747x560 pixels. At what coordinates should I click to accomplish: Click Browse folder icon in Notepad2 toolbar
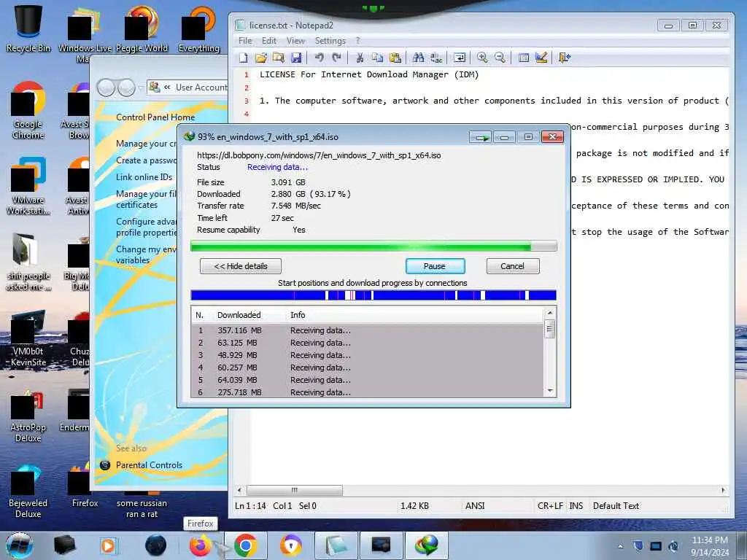click(x=279, y=58)
